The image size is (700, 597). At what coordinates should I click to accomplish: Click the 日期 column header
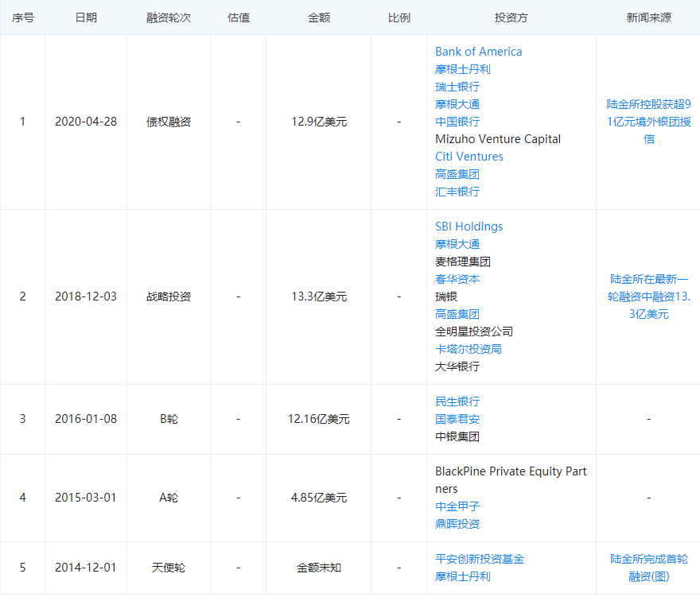(86, 17)
